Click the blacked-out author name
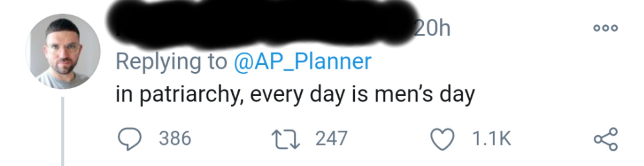 pyautogui.click(x=261, y=28)
